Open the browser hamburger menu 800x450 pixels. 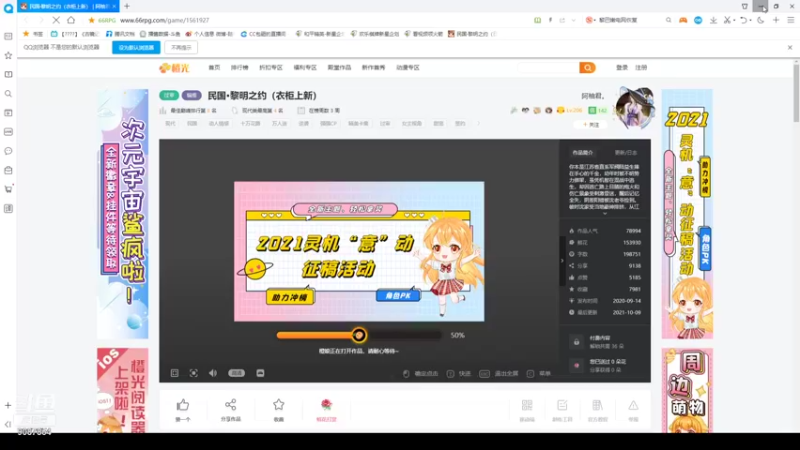[x=791, y=20]
